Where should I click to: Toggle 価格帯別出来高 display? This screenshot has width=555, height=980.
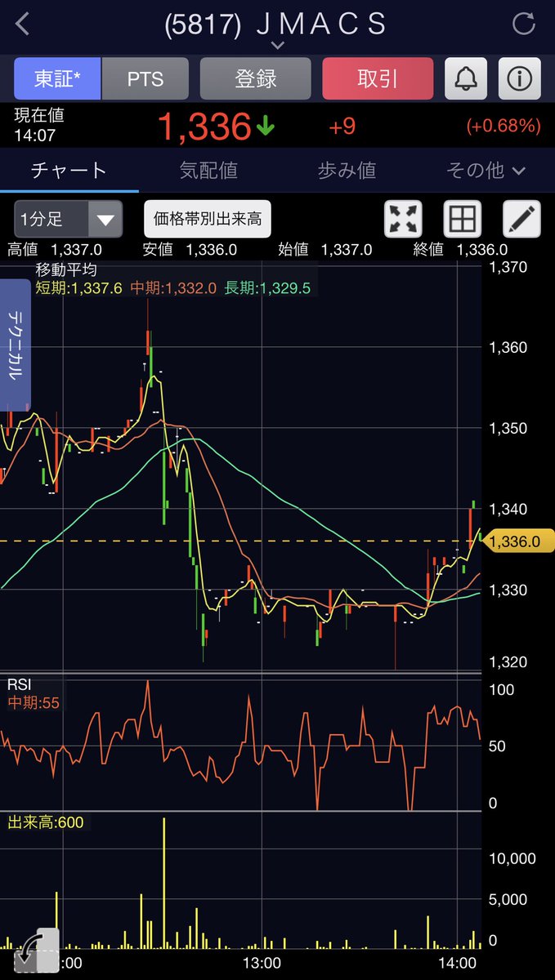tap(208, 219)
